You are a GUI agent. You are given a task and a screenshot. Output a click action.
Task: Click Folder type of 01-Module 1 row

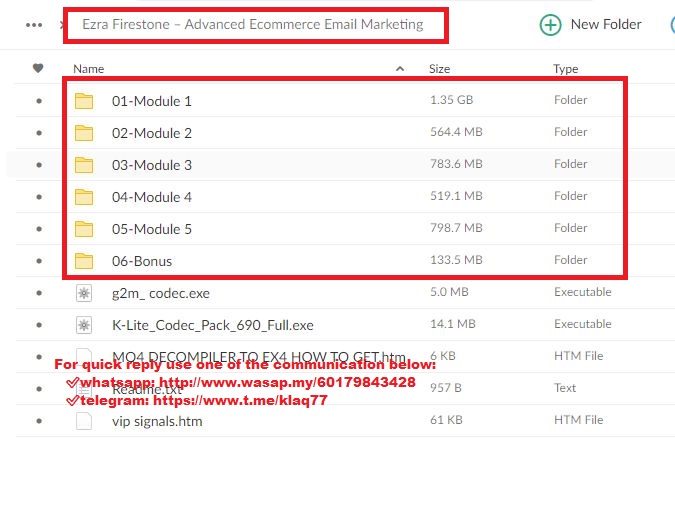pyautogui.click(x=571, y=100)
